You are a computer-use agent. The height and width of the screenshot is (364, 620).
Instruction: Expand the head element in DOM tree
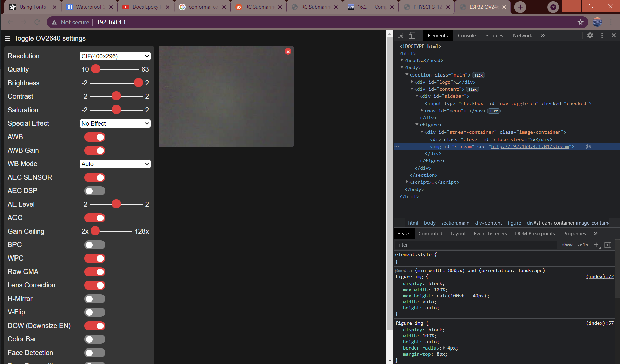pos(402,60)
